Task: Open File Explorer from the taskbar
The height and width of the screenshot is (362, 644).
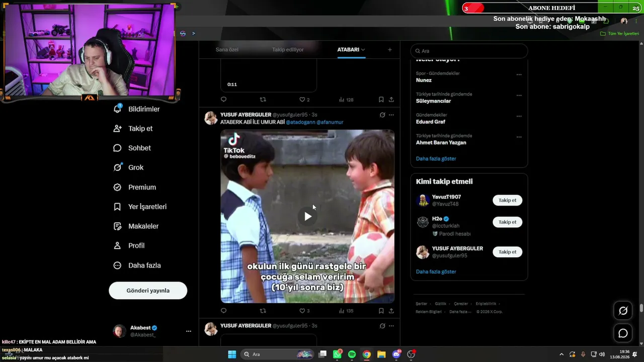Action: pos(381,354)
